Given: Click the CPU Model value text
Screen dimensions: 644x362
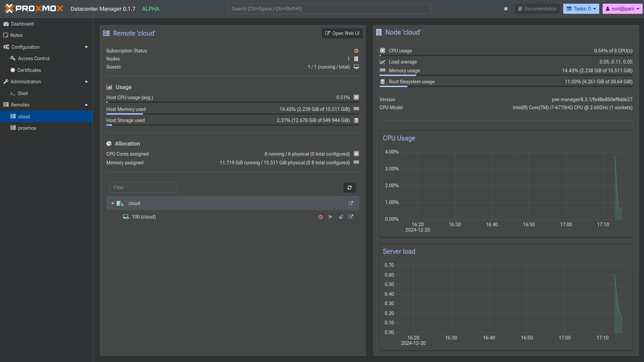Looking at the screenshot, I should point(572,108).
